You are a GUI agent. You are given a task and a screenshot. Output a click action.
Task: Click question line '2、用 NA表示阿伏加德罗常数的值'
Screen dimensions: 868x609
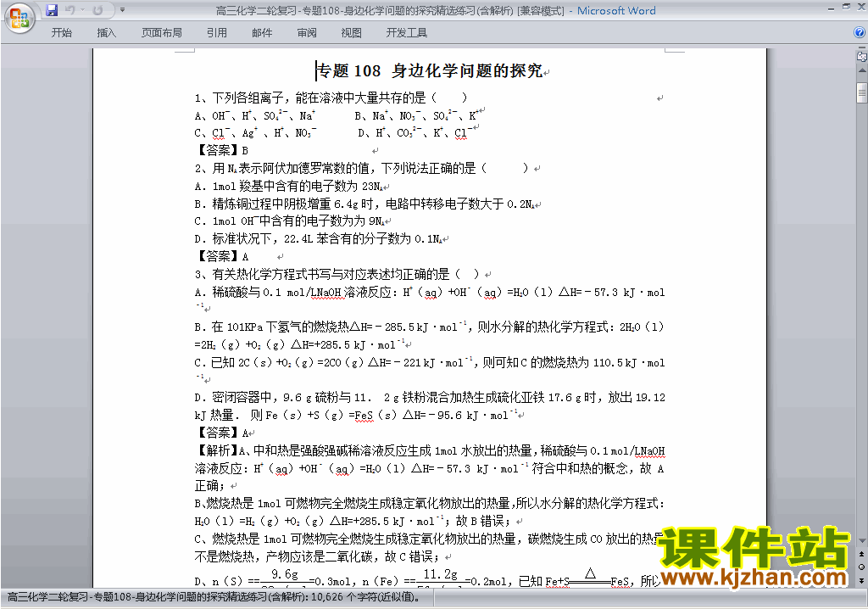click(x=361, y=168)
